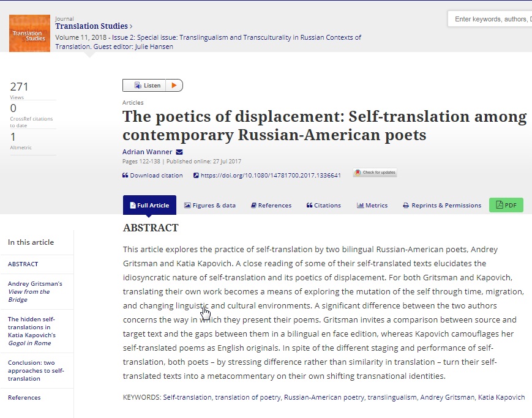Image resolution: width=532 pixels, height=418 pixels.
Task: Click the Russian-American poetry keyword
Action: (x=324, y=397)
